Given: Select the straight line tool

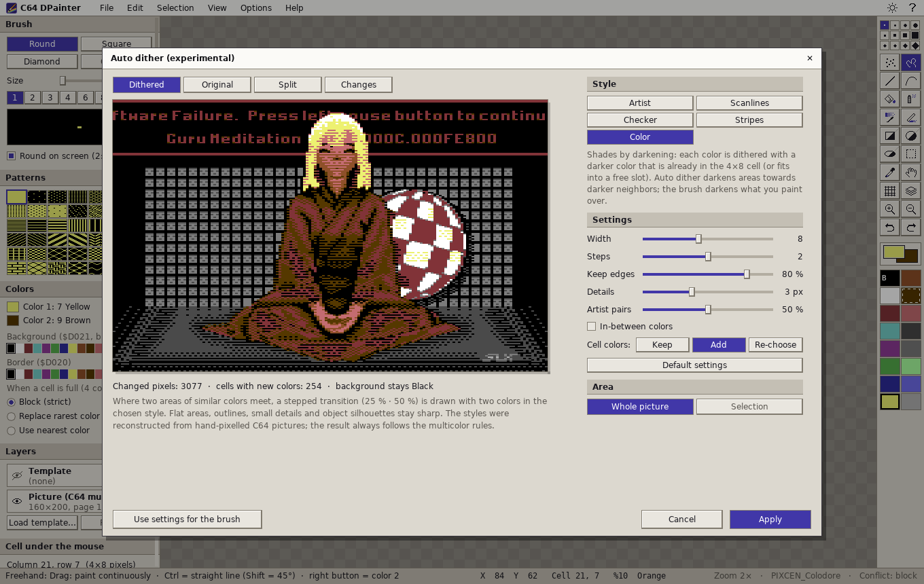Looking at the screenshot, I should pyautogui.click(x=890, y=81).
